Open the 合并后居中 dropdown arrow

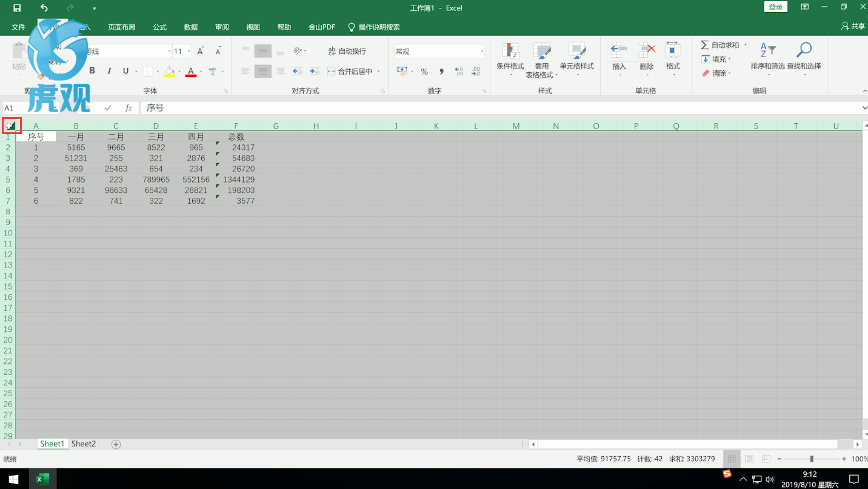pos(379,72)
